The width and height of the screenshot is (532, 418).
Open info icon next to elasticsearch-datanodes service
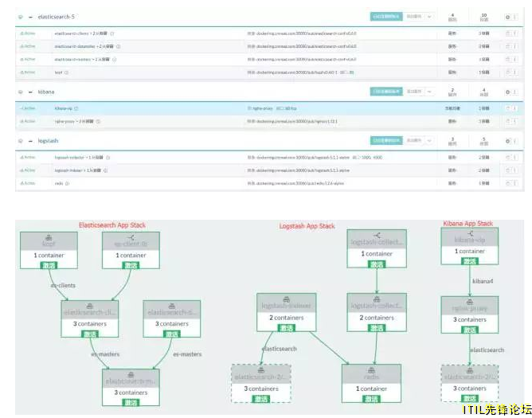click(118, 46)
